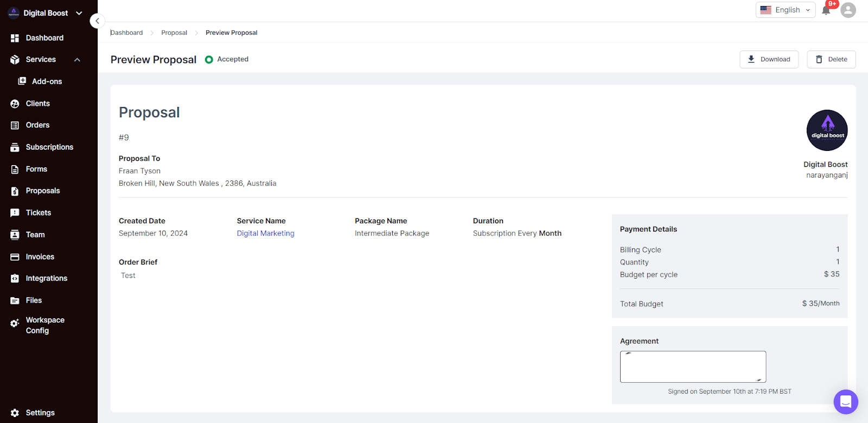Open the user profile avatar
Viewport: 868px width, 423px height.
[848, 10]
